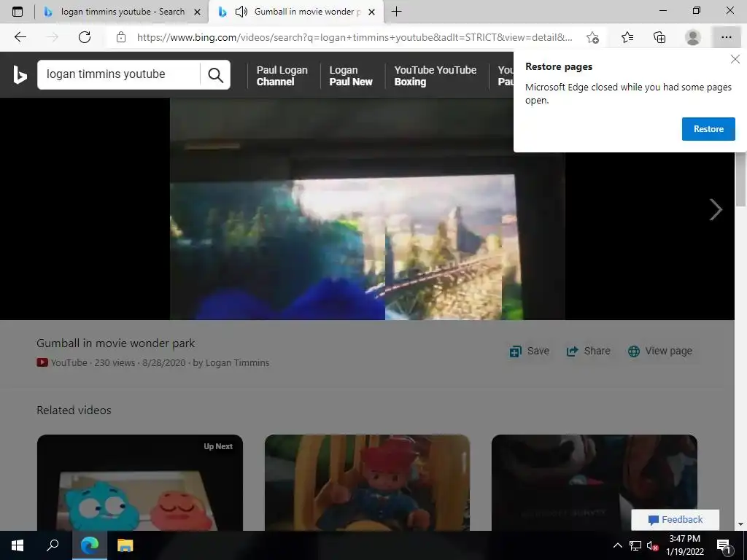Dismiss the Restore pages popup

point(735,59)
